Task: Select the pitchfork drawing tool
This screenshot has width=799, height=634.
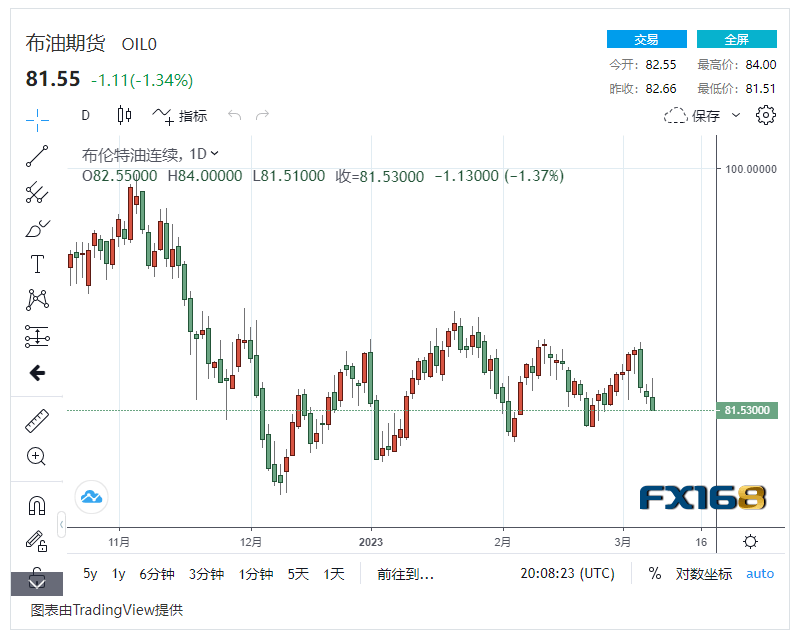Action: click(x=37, y=192)
